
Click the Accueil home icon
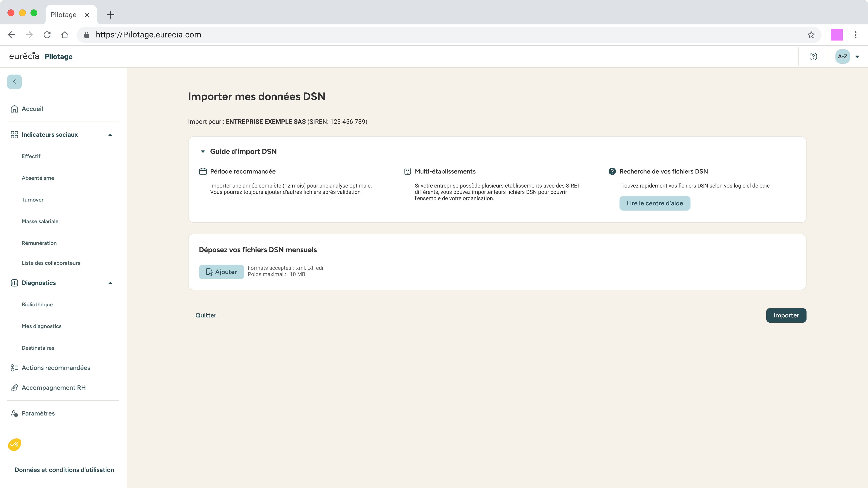pyautogui.click(x=14, y=109)
